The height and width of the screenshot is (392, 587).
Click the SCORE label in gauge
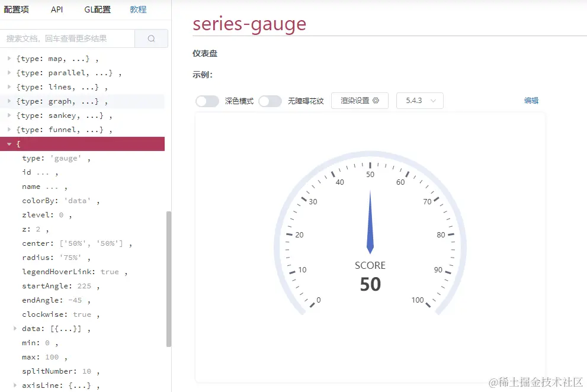pos(370,265)
